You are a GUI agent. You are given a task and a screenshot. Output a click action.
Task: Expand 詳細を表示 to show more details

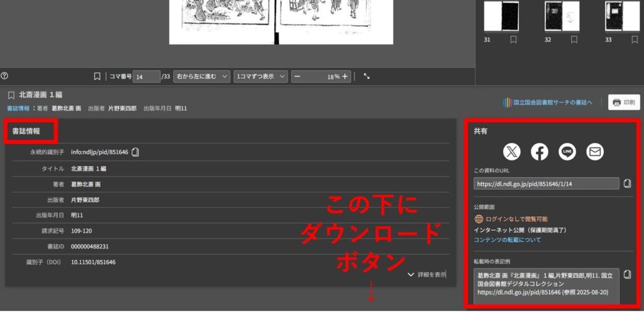426,275
